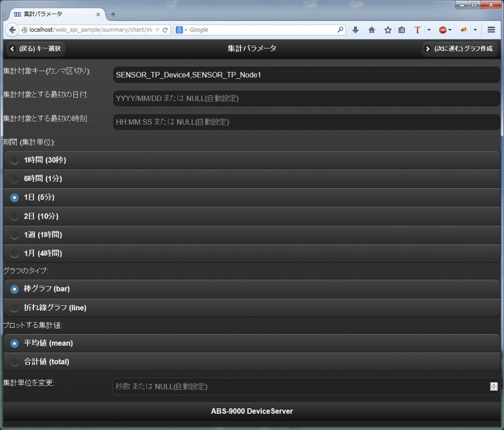Reload the page with refresh icon
Viewport: 504px width, 430px height.
(x=165, y=30)
